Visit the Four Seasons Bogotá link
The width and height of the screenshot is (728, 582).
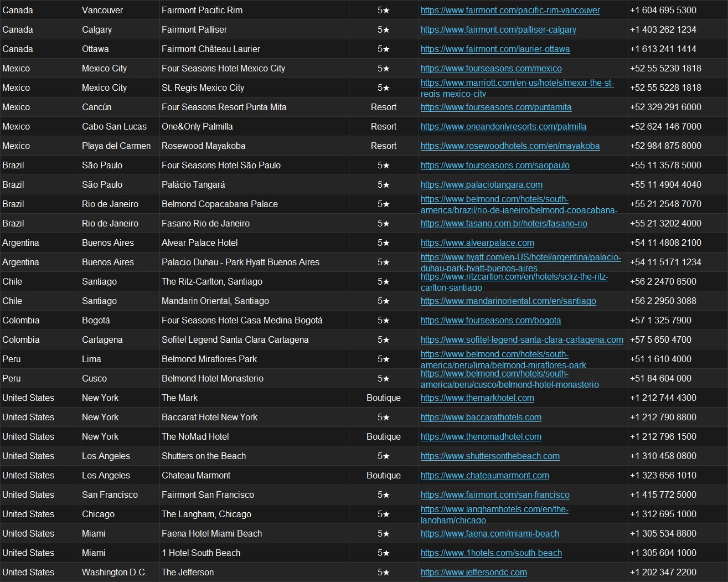click(x=491, y=320)
